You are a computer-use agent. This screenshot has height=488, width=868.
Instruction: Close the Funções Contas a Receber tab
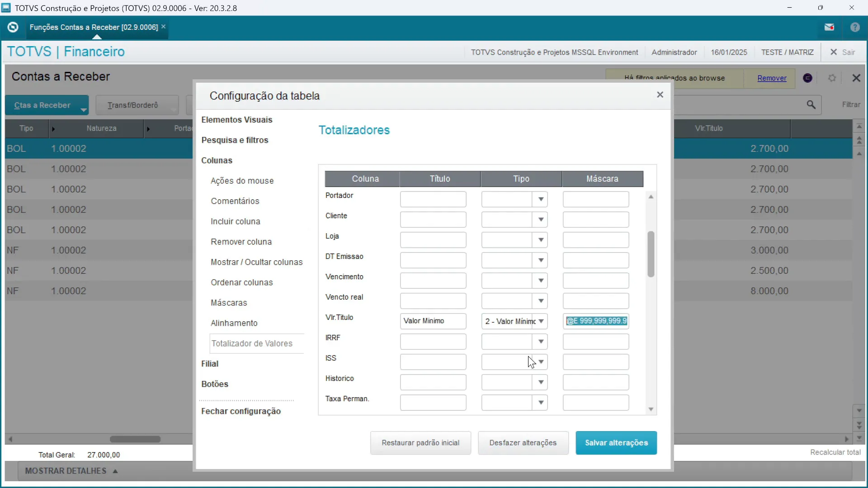click(x=164, y=27)
